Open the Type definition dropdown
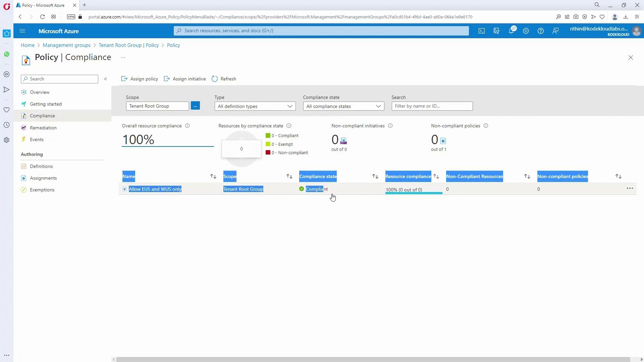 [x=255, y=106]
